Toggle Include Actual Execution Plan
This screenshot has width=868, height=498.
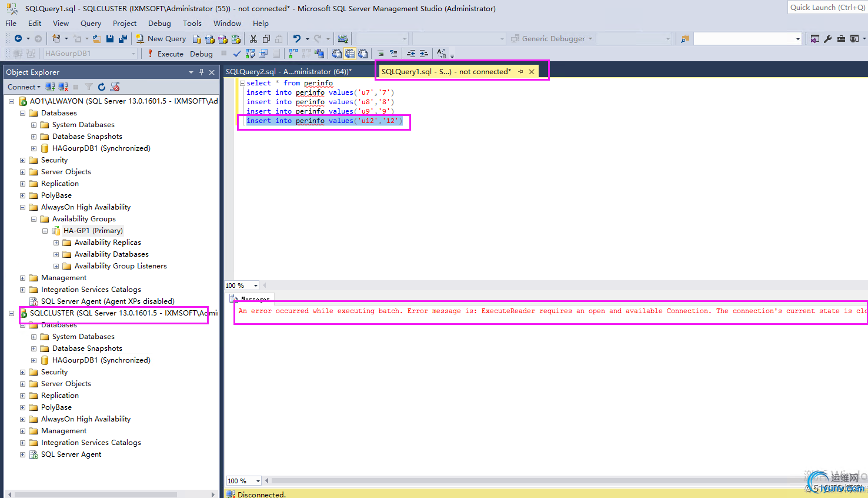pyautogui.click(x=293, y=54)
